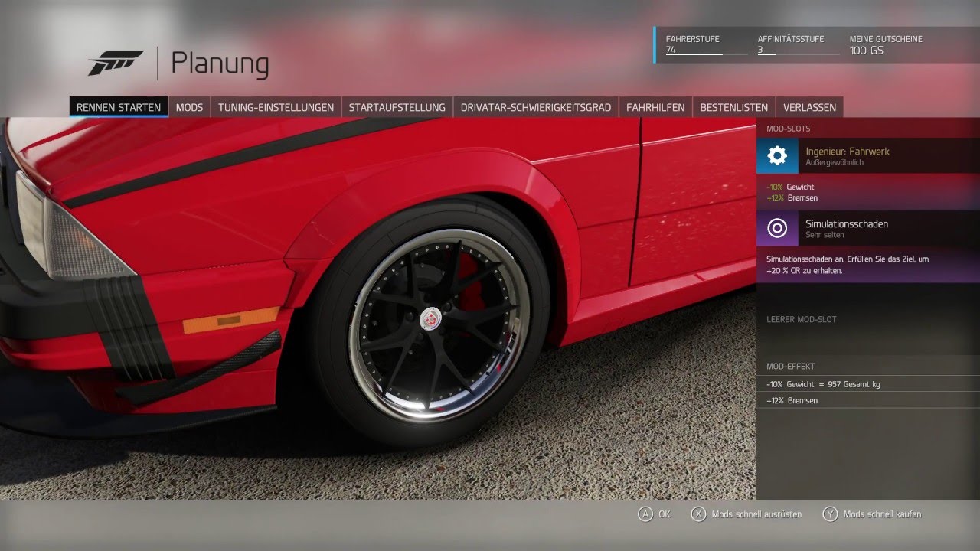Image resolution: width=980 pixels, height=551 pixels.
Task: Select the Leerer Mod-Slot
Action: click(868, 319)
